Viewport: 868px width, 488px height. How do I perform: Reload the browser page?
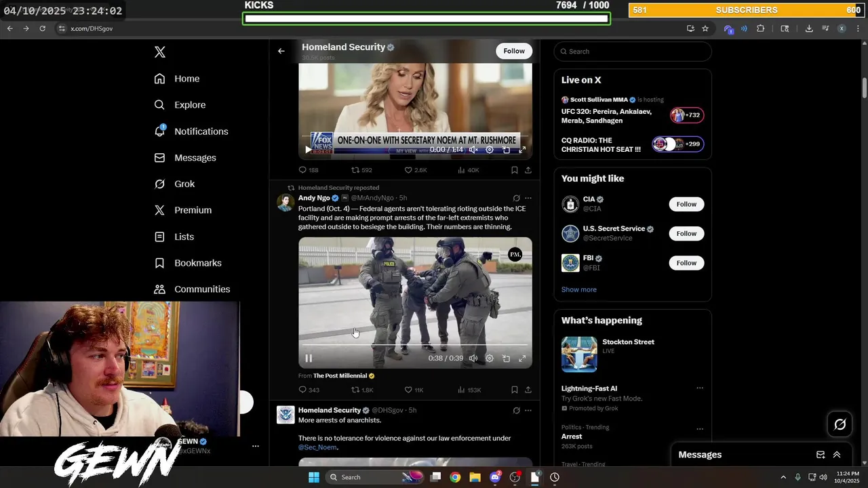[x=42, y=28]
